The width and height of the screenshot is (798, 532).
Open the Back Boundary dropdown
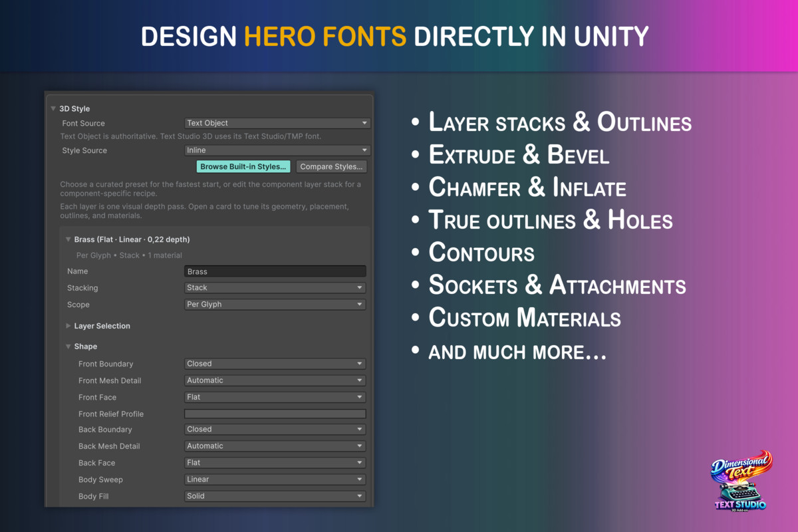pos(275,430)
